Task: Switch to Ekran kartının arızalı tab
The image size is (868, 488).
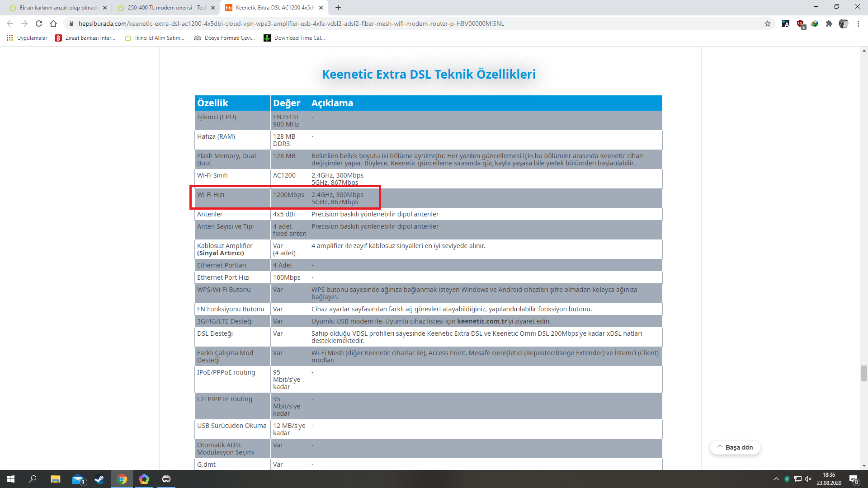Action: pyautogui.click(x=58, y=8)
